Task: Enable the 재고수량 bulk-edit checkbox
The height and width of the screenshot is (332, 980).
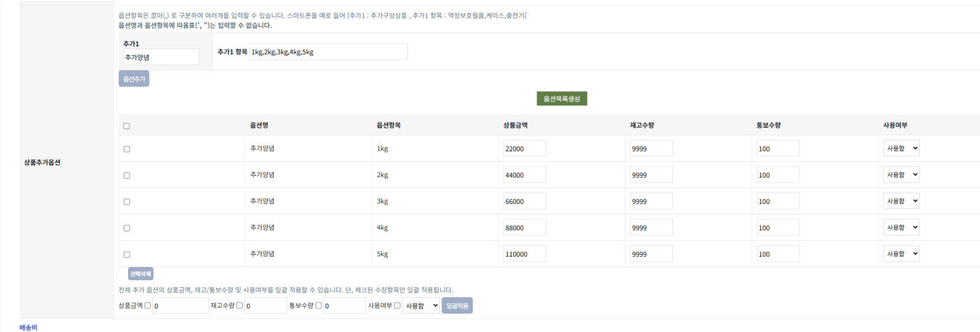Action: [x=239, y=305]
